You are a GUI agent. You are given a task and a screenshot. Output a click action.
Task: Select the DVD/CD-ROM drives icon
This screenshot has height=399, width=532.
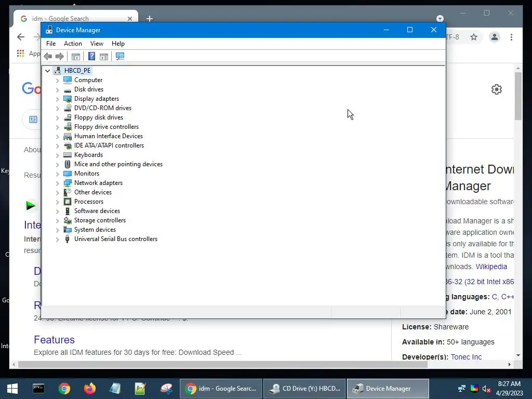click(68, 108)
